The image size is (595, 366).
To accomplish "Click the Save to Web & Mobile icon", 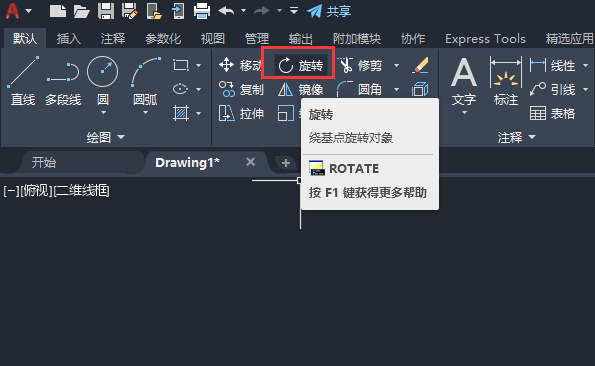I will click(178, 11).
